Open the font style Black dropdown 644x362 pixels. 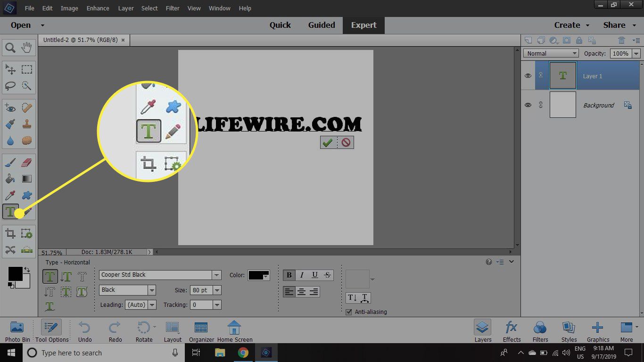click(x=152, y=290)
